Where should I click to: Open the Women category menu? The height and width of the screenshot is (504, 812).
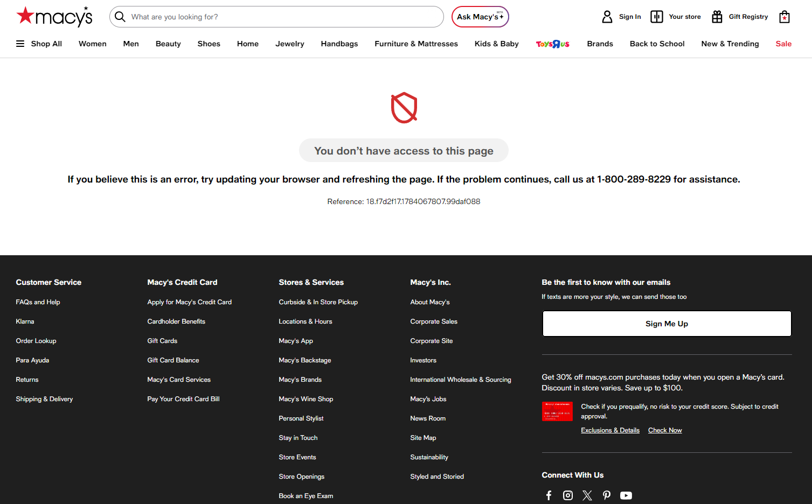click(x=93, y=44)
